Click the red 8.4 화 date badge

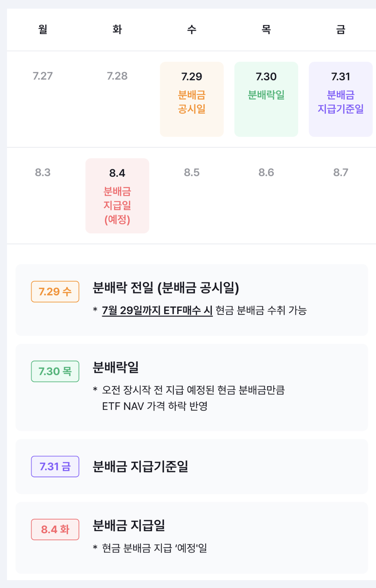[x=55, y=529]
